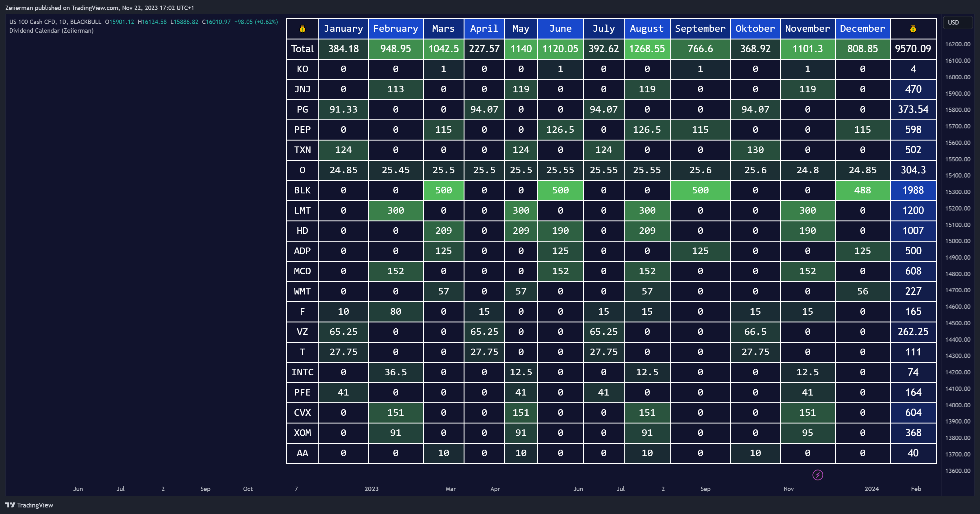Viewport: 980px width, 514px height.
Task: Click the PG ticker row label
Action: click(x=303, y=109)
